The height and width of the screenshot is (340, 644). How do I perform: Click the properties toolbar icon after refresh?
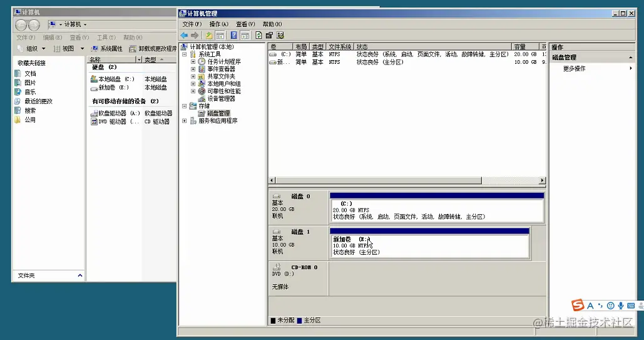pyautogui.click(x=269, y=35)
